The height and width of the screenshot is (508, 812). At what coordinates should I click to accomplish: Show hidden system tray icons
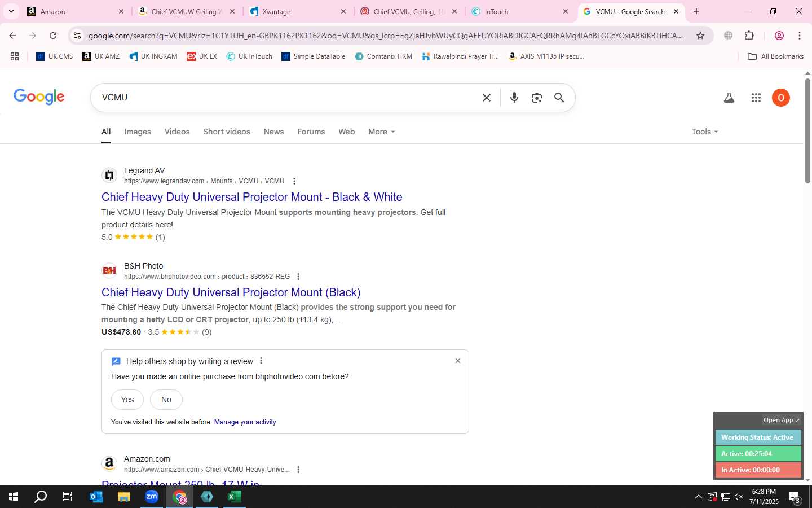pyautogui.click(x=698, y=497)
